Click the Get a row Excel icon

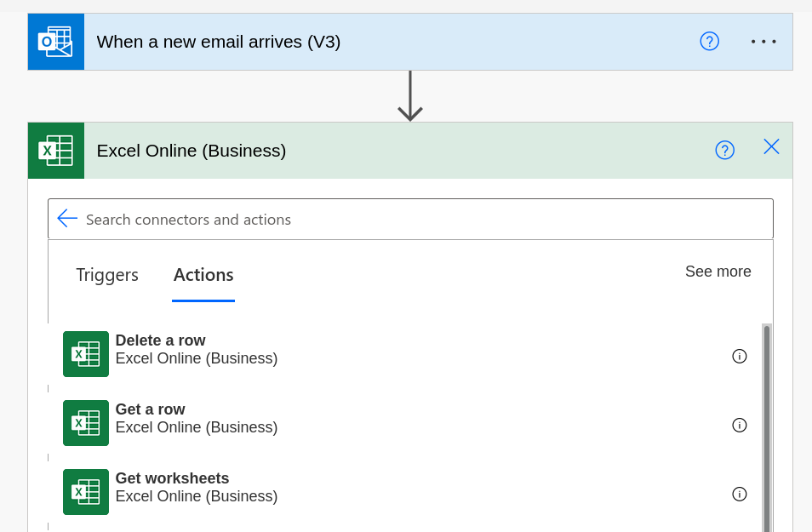[86, 423]
